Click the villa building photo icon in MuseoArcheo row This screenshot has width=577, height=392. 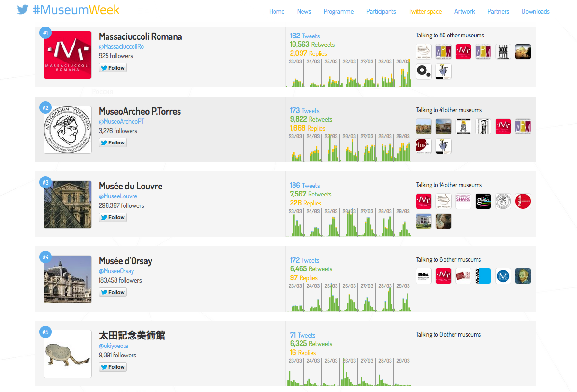[444, 126]
